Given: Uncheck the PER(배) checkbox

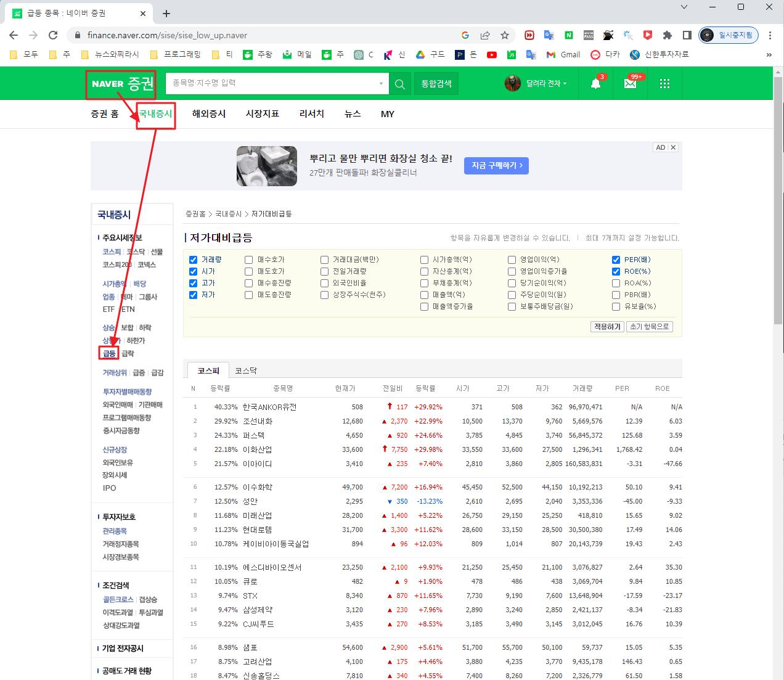Looking at the screenshot, I should point(616,260).
